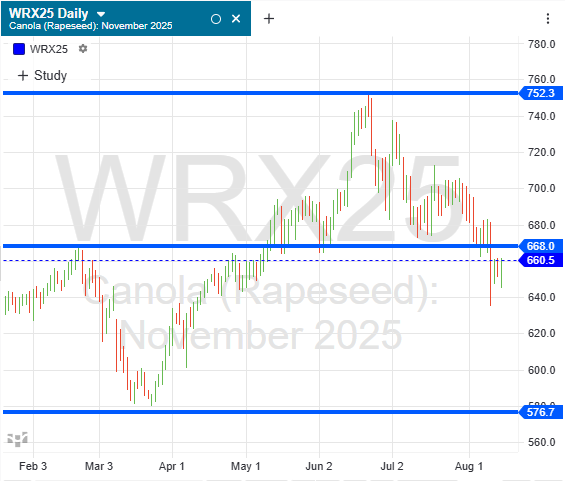
Task: Click the Aug 1 date axis label
Action: (468, 466)
